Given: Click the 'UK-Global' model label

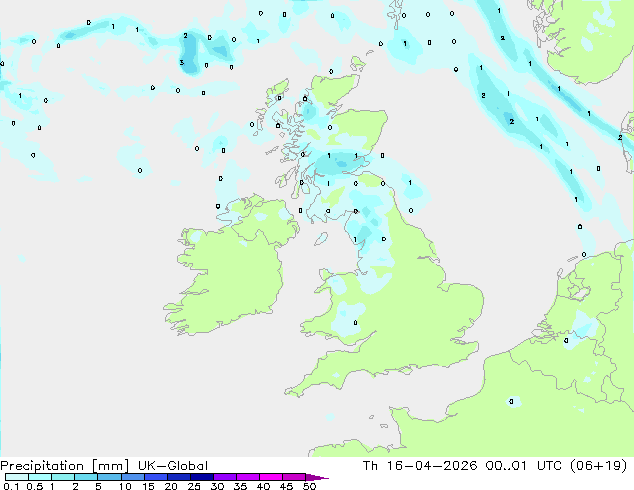Looking at the screenshot, I should [173, 466].
